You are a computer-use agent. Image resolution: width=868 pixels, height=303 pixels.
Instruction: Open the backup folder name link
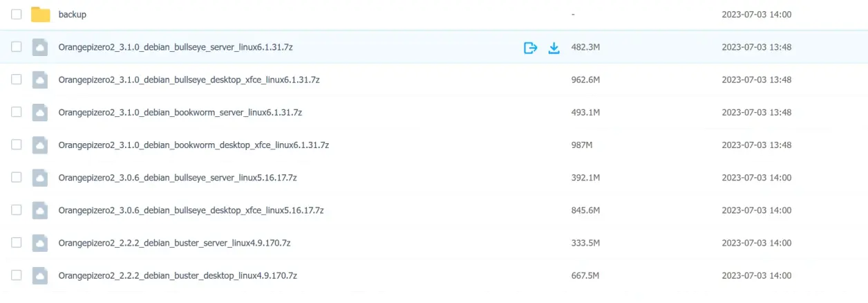coord(73,15)
